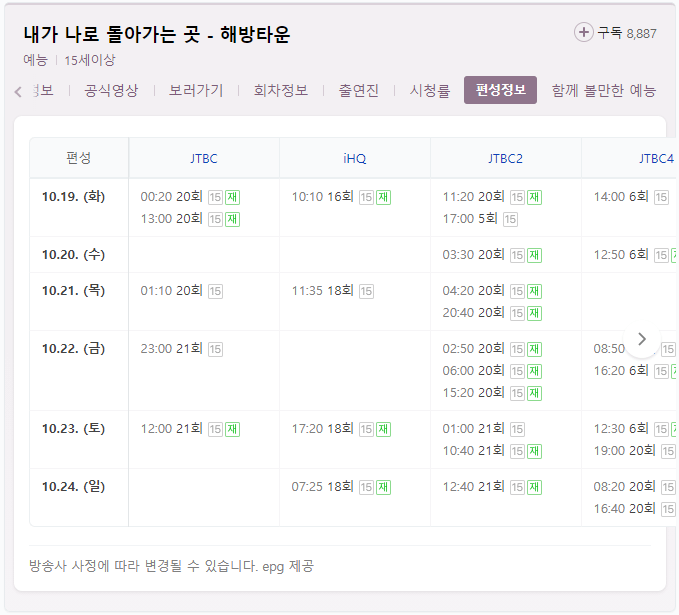Click 15 rating badge beside JTBC 23:00
Image resolution: width=679 pixels, height=615 pixels.
point(215,349)
